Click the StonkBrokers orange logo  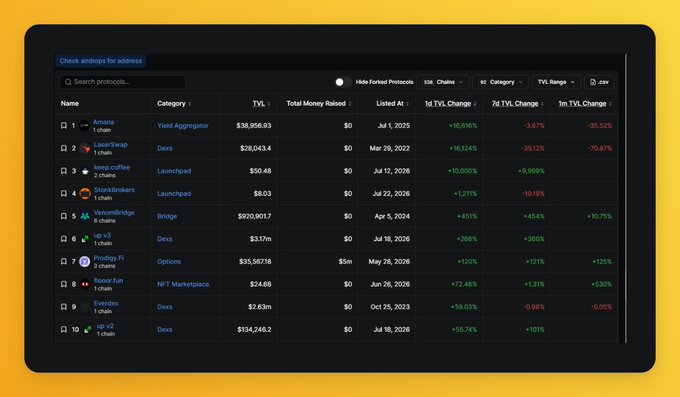[85, 194]
